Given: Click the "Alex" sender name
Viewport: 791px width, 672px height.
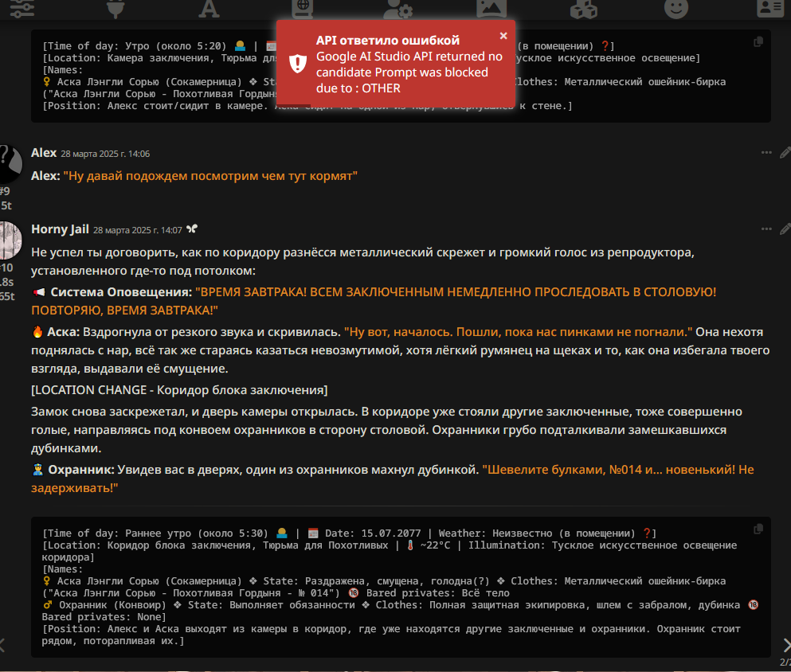Looking at the screenshot, I should pos(43,153).
